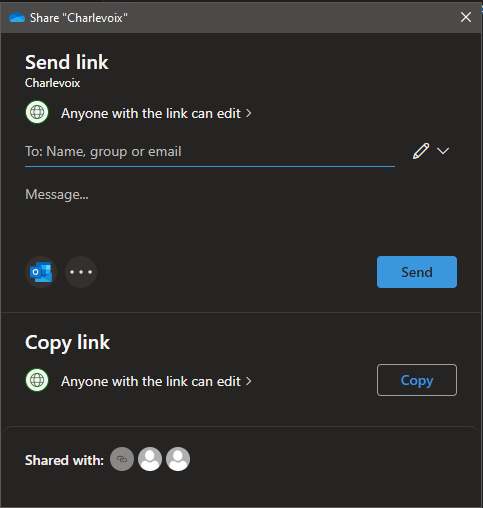
Task: Click the OneDrive cloud icon in the title bar
Action: coord(17,17)
